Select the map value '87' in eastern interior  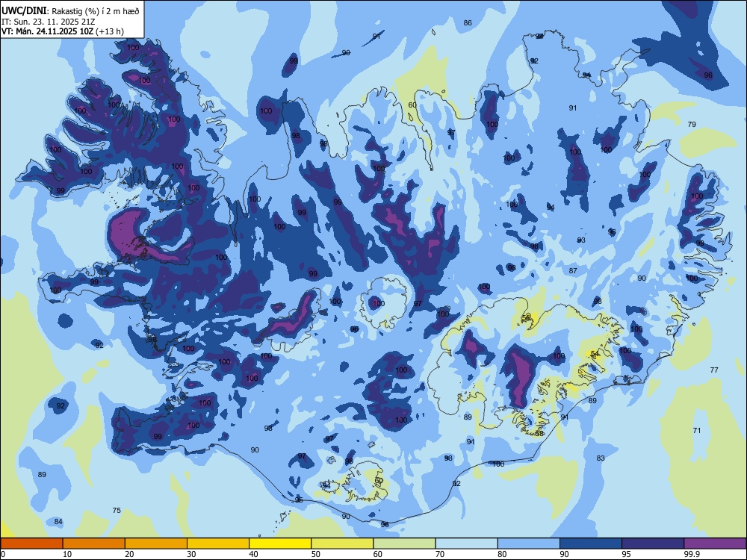pyautogui.click(x=573, y=270)
